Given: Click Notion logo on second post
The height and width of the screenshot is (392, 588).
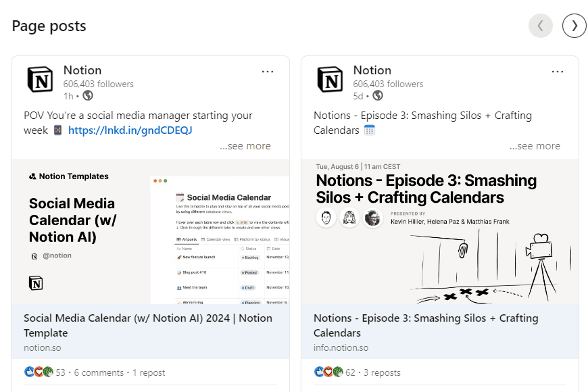Looking at the screenshot, I should [330, 80].
